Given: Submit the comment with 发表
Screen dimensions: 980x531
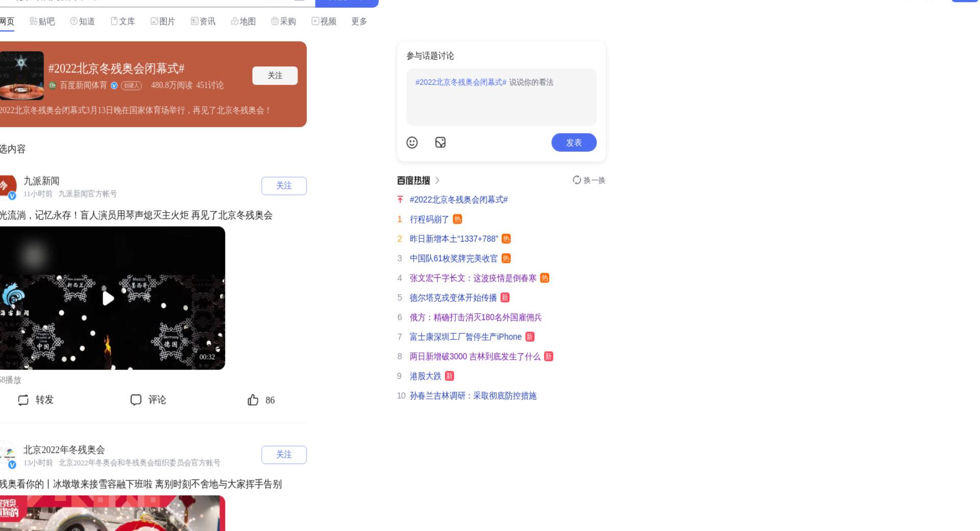Looking at the screenshot, I should coord(574,142).
